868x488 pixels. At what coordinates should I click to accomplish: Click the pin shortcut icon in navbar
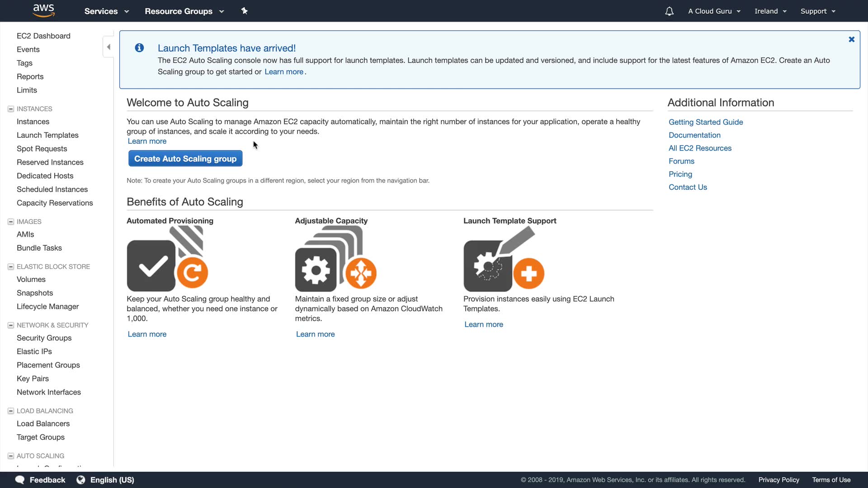[x=244, y=11]
